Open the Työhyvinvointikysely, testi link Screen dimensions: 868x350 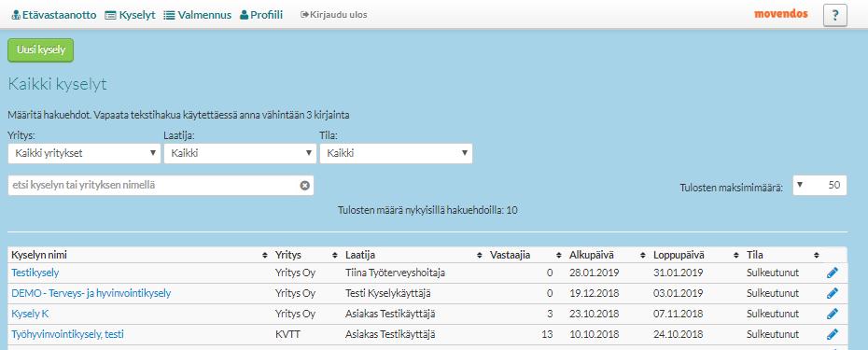click(67, 334)
